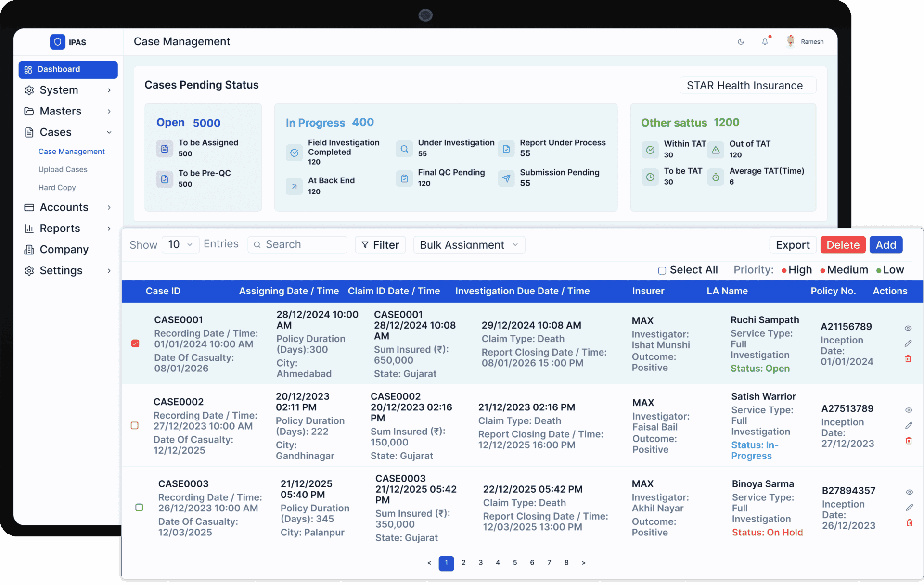Image resolution: width=924 pixels, height=585 pixels.
Task: Click the Under Investigation magnifier icon
Action: click(404, 149)
